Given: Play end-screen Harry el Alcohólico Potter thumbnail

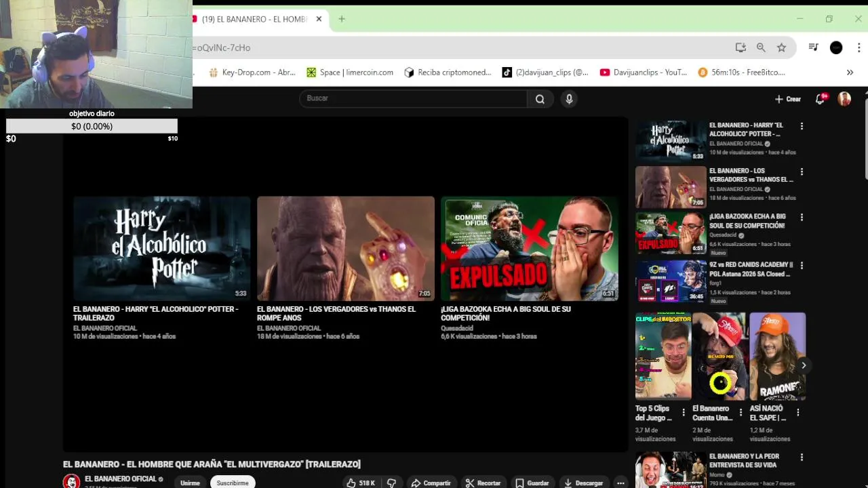Looking at the screenshot, I should (161, 248).
